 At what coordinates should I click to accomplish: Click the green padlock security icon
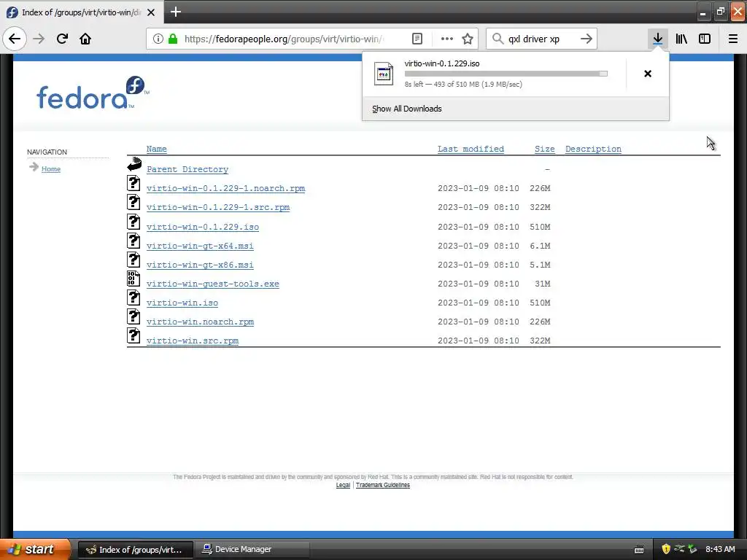pos(173,39)
